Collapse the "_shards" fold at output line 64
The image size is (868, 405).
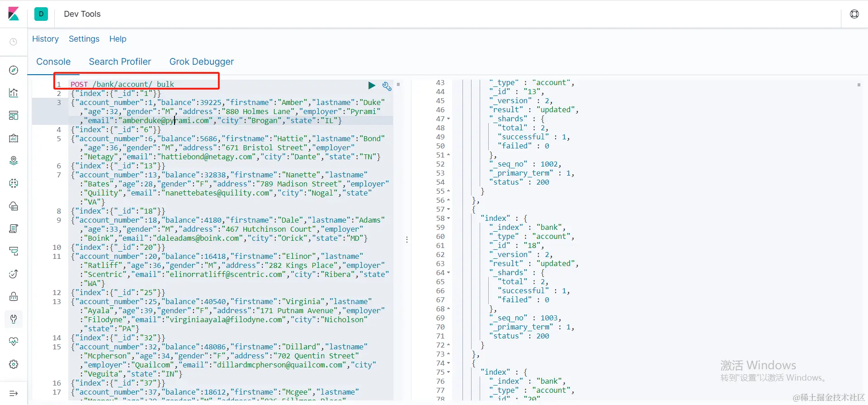point(448,273)
